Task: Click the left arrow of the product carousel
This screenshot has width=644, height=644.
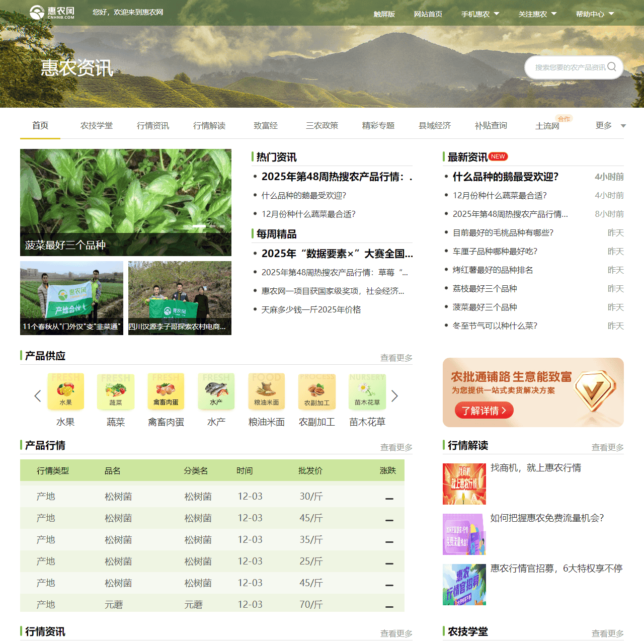Action: pos(37,396)
